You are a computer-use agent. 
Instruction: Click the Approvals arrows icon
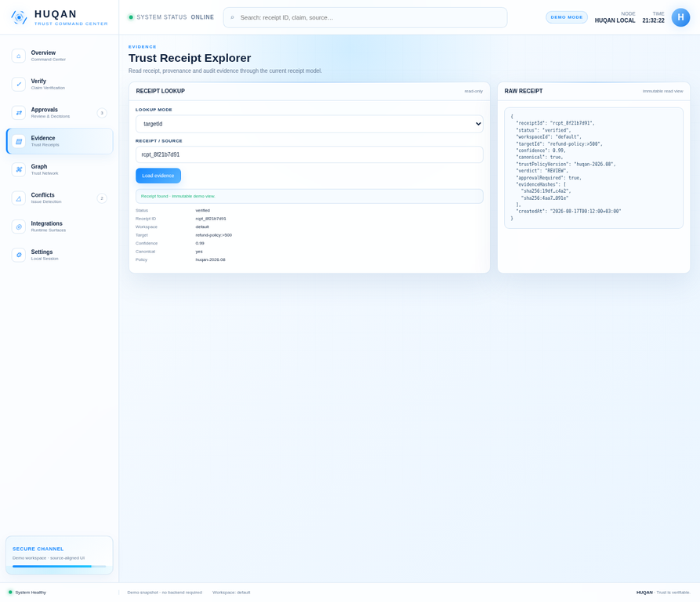[x=18, y=113]
